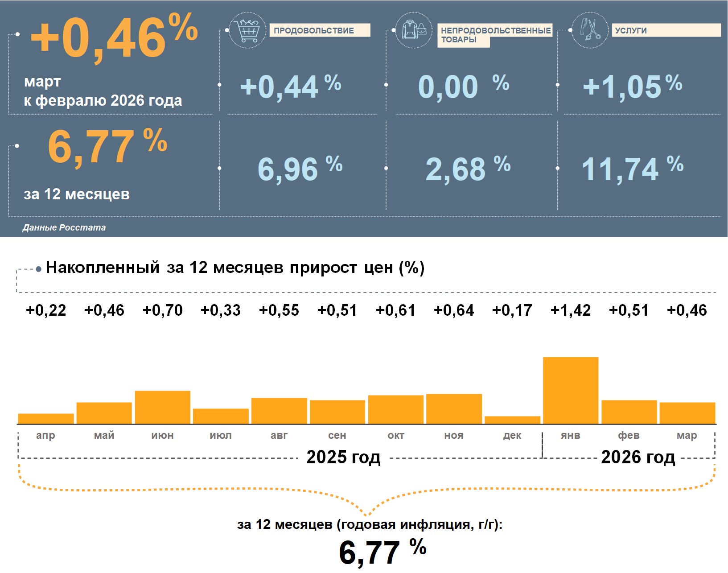Click the +1,05% services monthly value

632,86
